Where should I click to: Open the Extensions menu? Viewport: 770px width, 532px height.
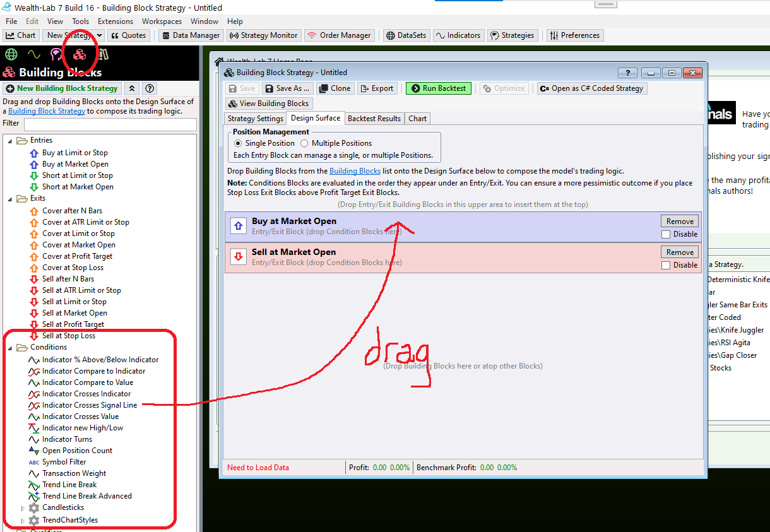(115, 21)
